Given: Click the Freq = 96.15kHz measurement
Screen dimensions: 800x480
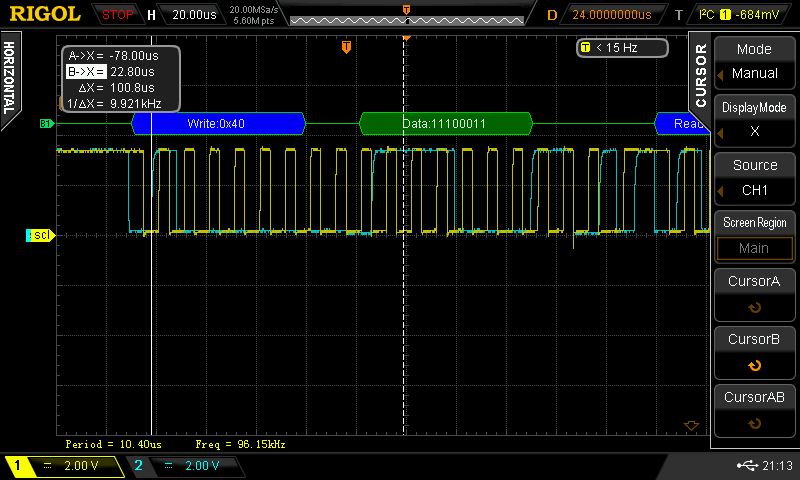Looking at the screenshot, I should pyautogui.click(x=240, y=444).
